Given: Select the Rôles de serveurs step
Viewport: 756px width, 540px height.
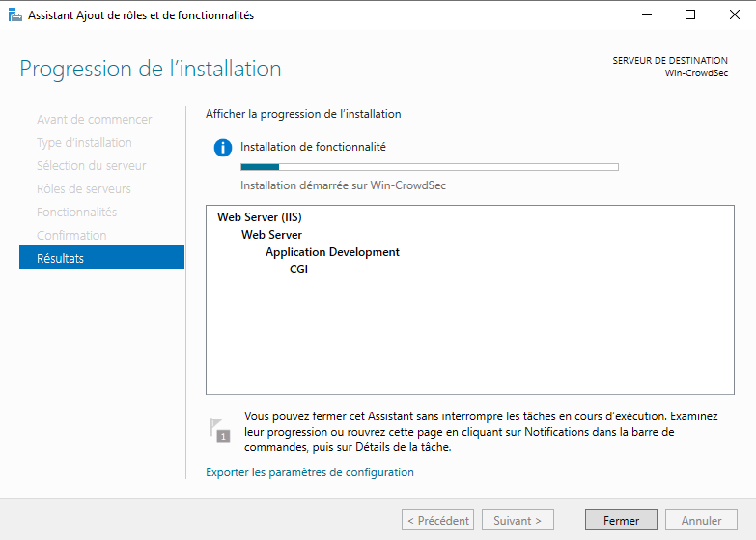Looking at the screenshot, I should 84,188.
